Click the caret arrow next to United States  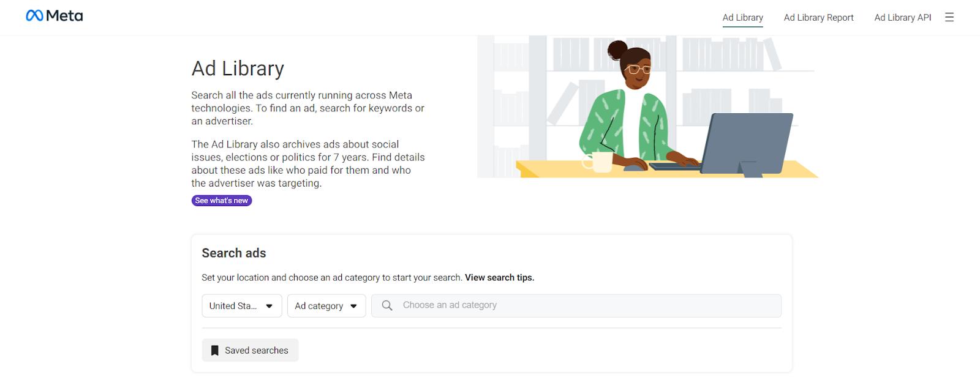coord(269,306)
